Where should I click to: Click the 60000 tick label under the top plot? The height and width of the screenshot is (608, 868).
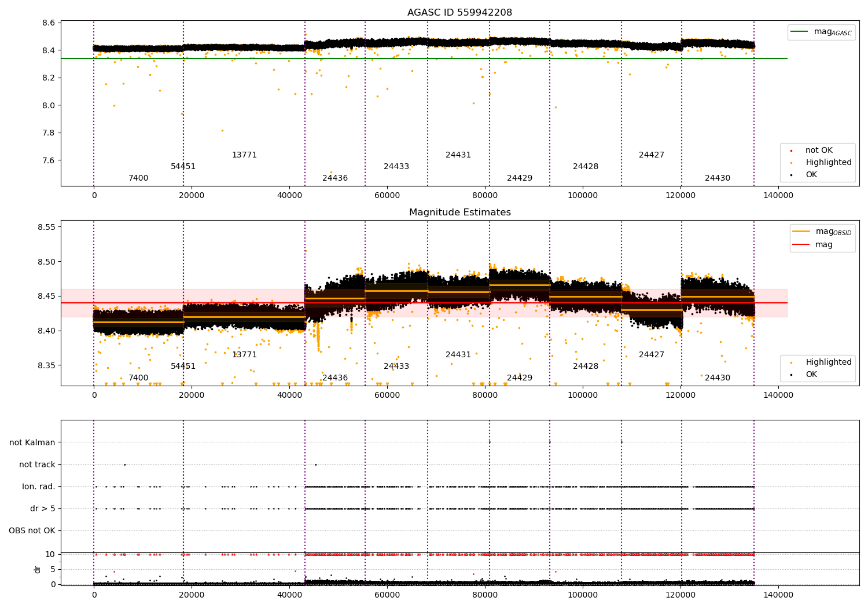pyautogui.click(x=387, y=196)
